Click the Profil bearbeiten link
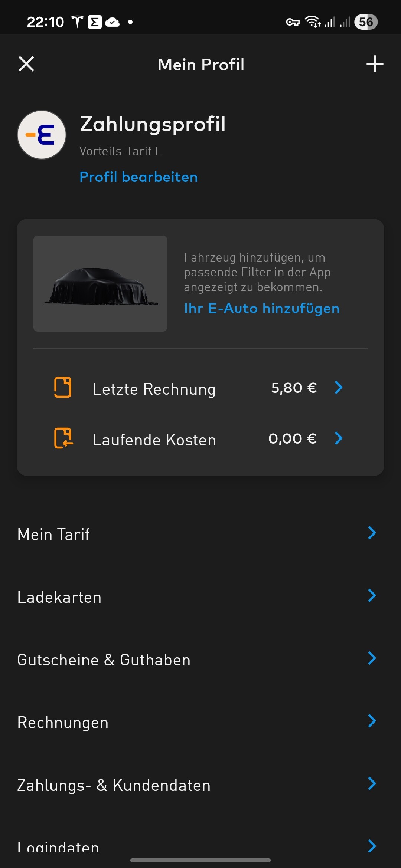This screenshot has height=868, width=401. 138,177
